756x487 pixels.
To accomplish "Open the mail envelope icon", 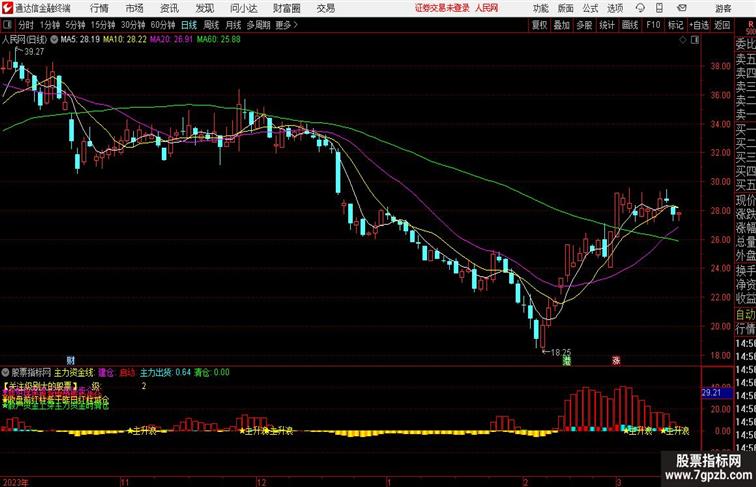I will pyautogui.click(x=682, y=8).
